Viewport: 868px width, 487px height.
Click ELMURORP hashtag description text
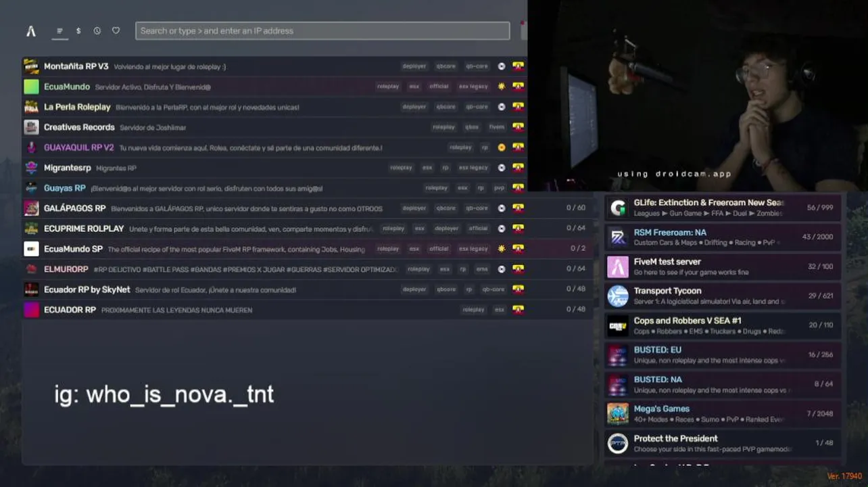tap(246, 269)
